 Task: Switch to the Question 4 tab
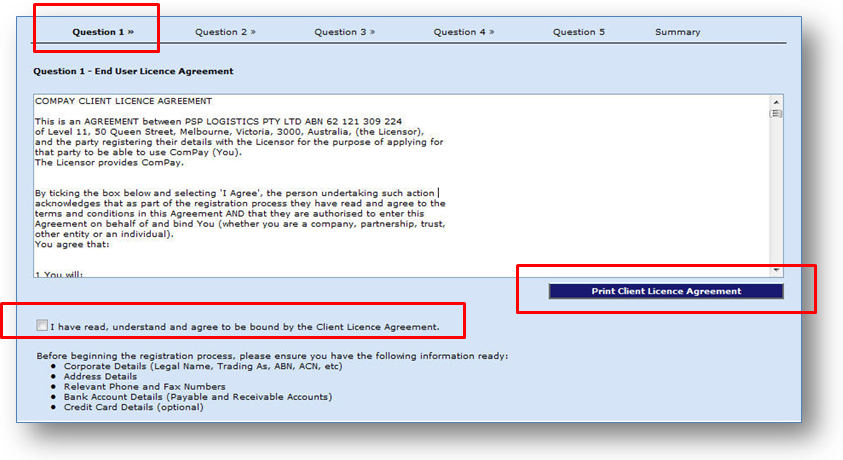click(x=464, y=32)
